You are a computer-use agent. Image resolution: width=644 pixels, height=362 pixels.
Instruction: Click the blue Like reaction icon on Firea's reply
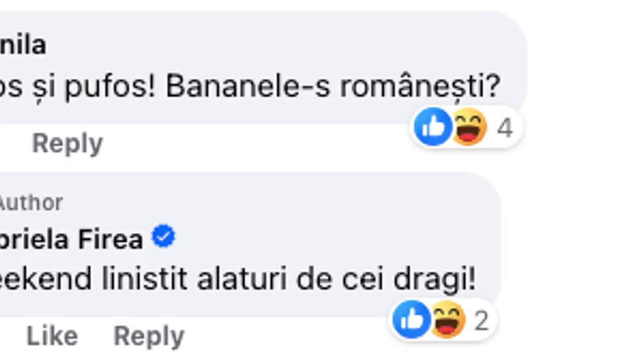411,320
